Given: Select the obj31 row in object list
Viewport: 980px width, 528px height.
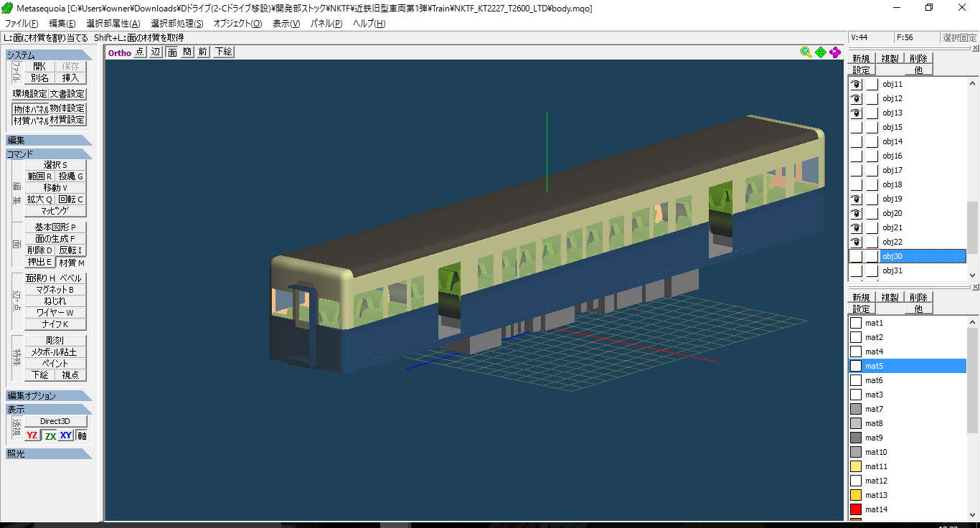Looking at the screenshot, I should coord(908,270).
